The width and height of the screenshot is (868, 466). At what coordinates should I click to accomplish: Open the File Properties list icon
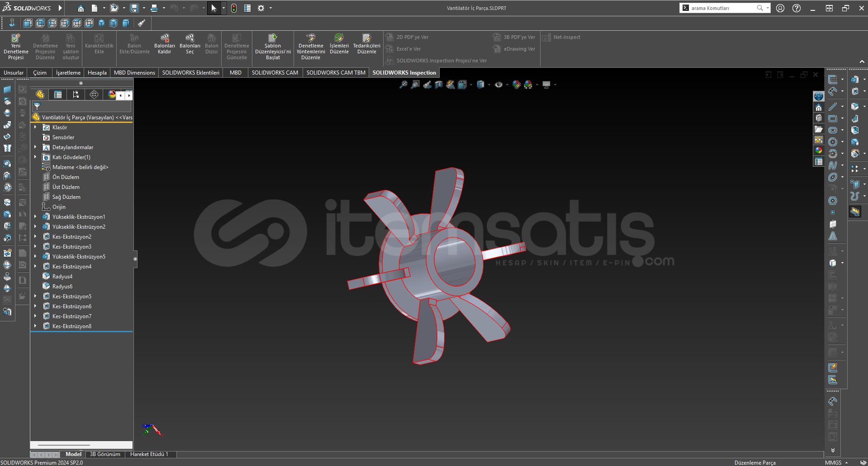[x=247, y=8]
